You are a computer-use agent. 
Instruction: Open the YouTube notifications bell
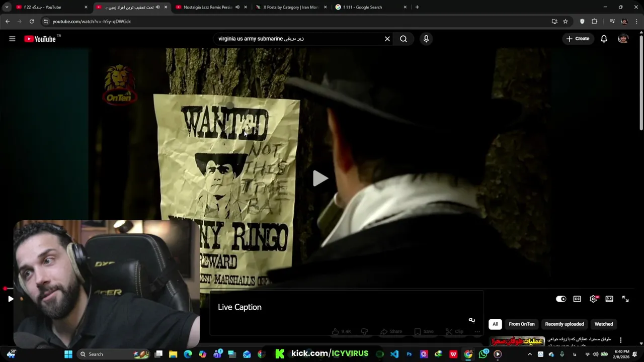point(604,39)
